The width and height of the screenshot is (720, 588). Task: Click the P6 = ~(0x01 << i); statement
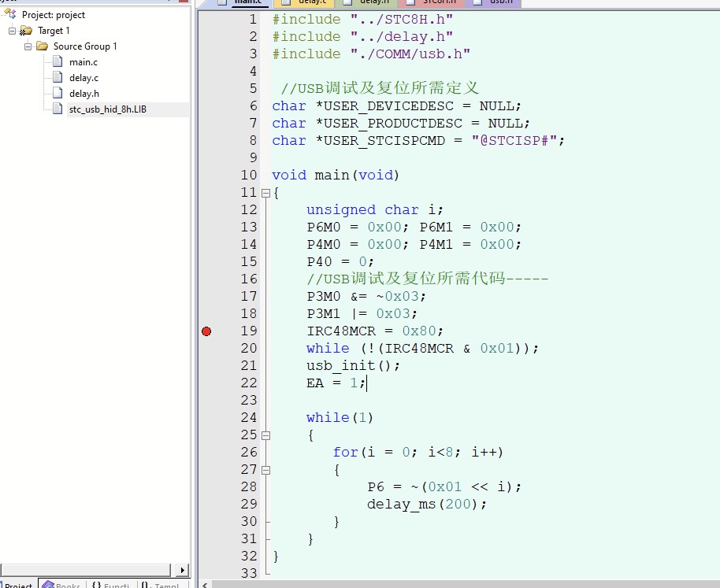tap(444, 486)
